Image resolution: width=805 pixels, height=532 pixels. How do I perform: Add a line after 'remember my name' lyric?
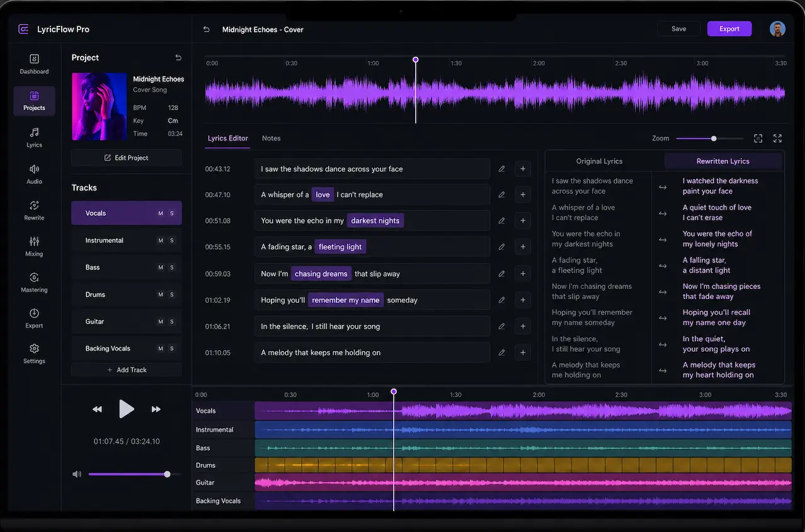[523, 300]
